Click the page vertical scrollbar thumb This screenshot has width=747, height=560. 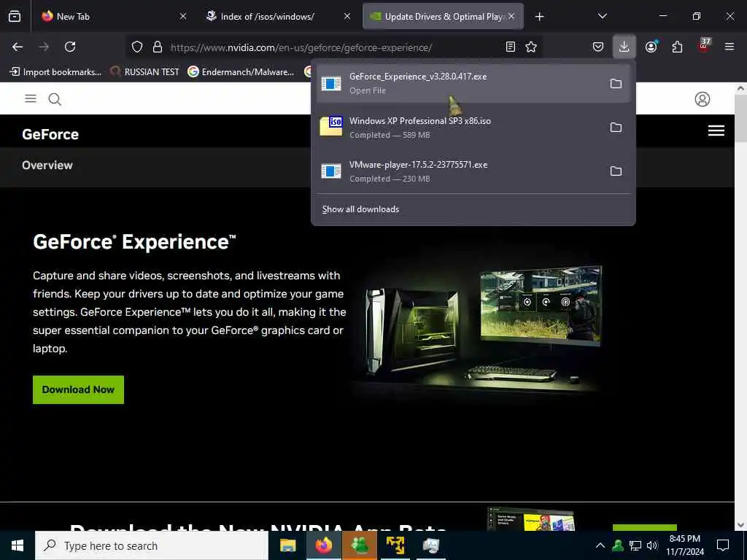click(740, 117)
